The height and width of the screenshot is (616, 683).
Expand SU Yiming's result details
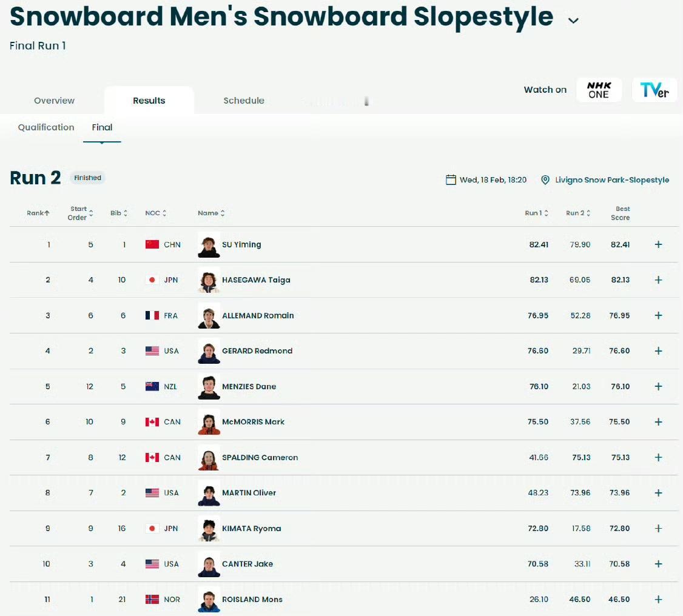(x=658, y=244)
